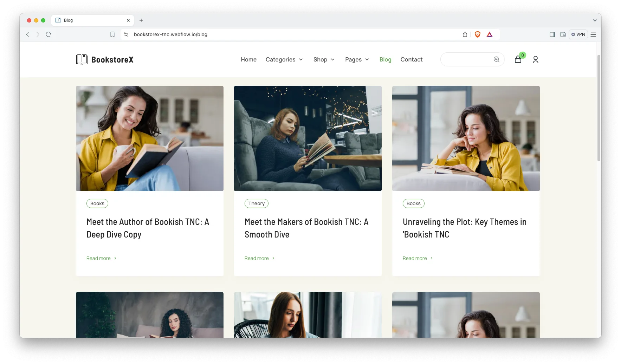Click the search magnifier icon
This screenshot has width=621, height=364.
[x=496, y=59]
